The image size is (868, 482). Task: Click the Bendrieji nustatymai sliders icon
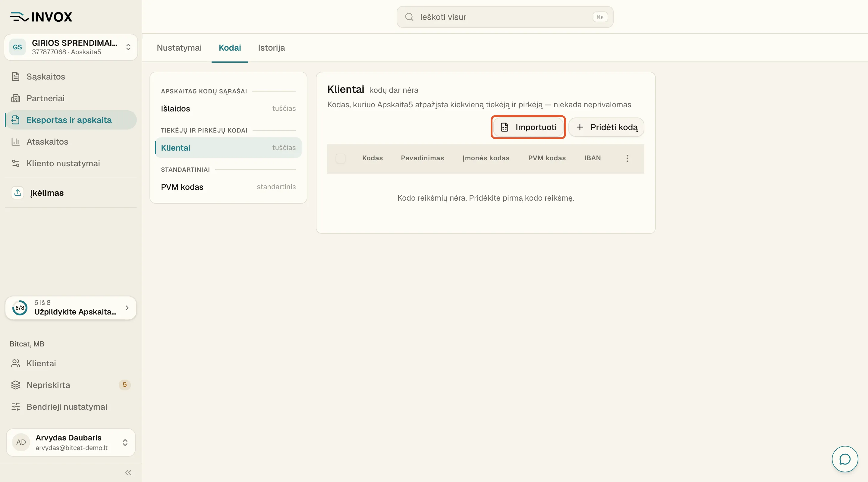click(15, 407)
